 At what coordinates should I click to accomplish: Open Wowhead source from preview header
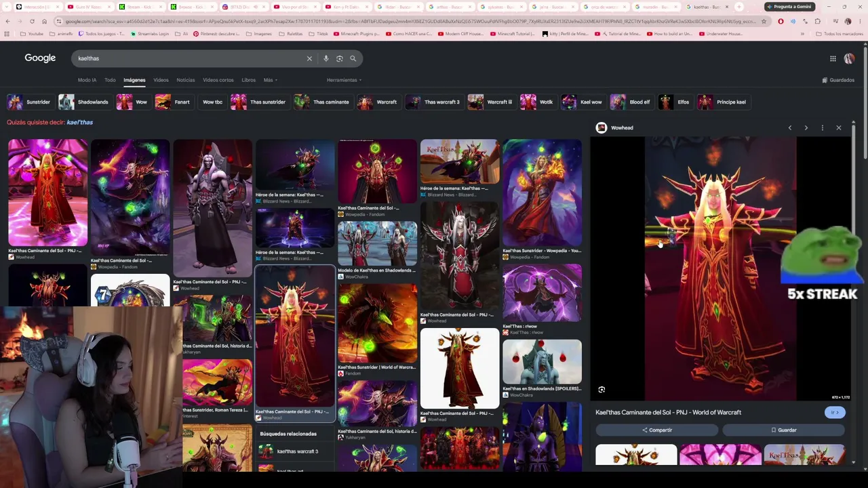[614, 127]
